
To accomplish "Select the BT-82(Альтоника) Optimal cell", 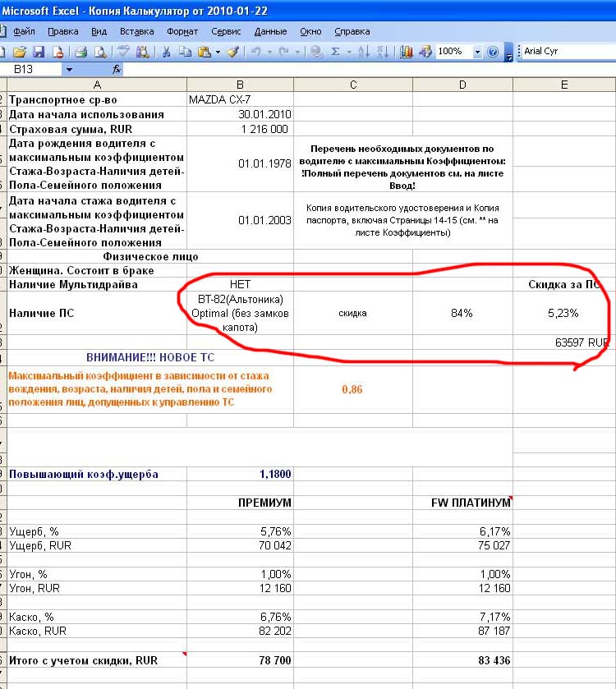I will (240, 314).
